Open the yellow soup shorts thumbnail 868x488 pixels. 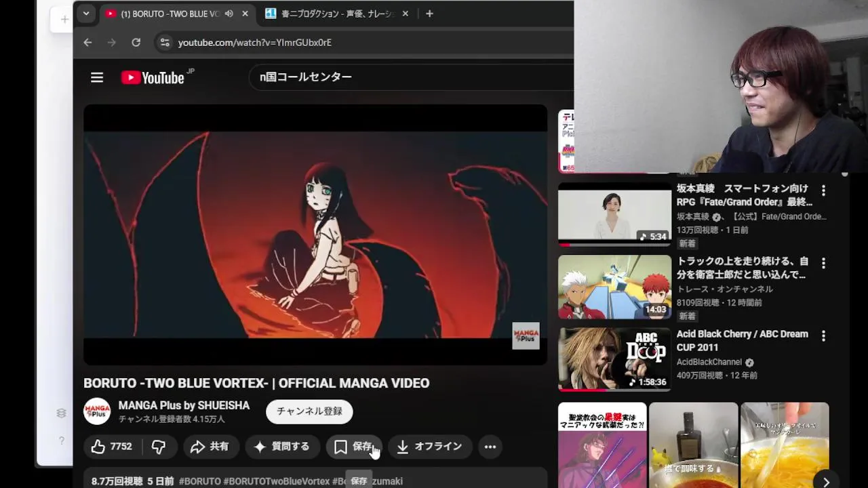(785, 445)
